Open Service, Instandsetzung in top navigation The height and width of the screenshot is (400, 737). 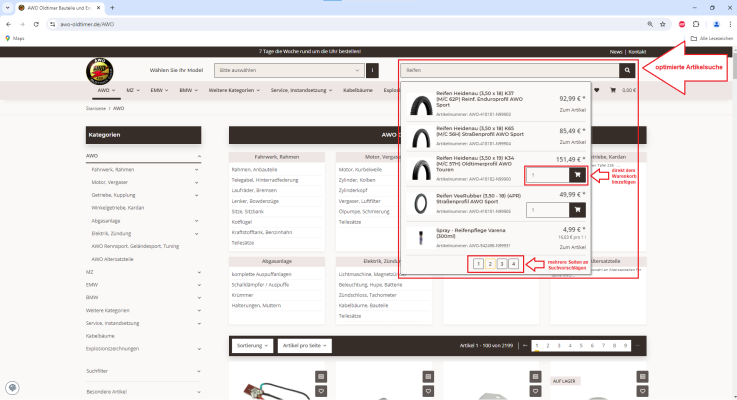coord(301,90)
